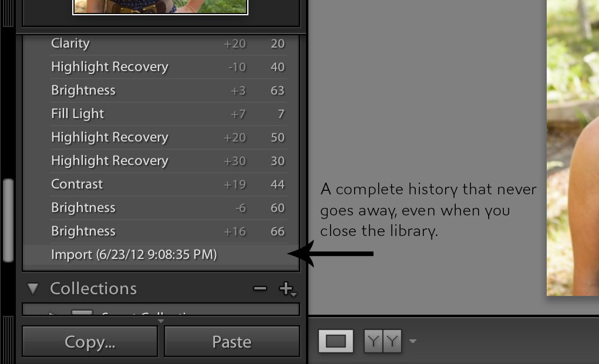Click the Paste settings button

point(232,342)
